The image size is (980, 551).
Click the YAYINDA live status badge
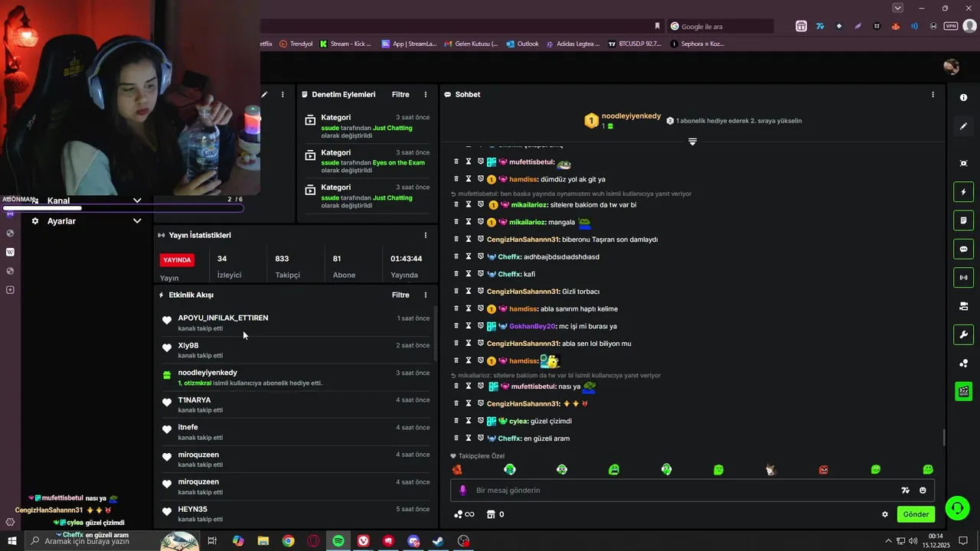pos(177,260)
